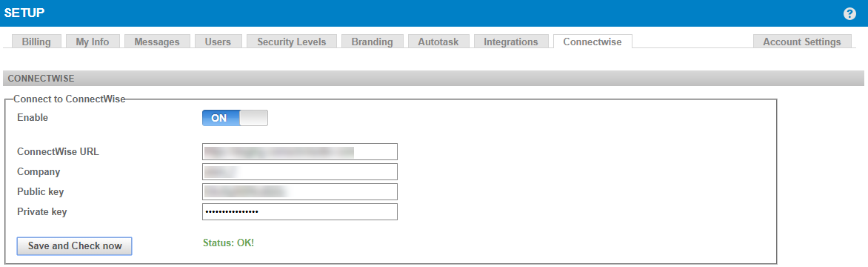Toggle the ConnectWise Enable switch
Screen dimensions: 868x267
click(235, 118)
